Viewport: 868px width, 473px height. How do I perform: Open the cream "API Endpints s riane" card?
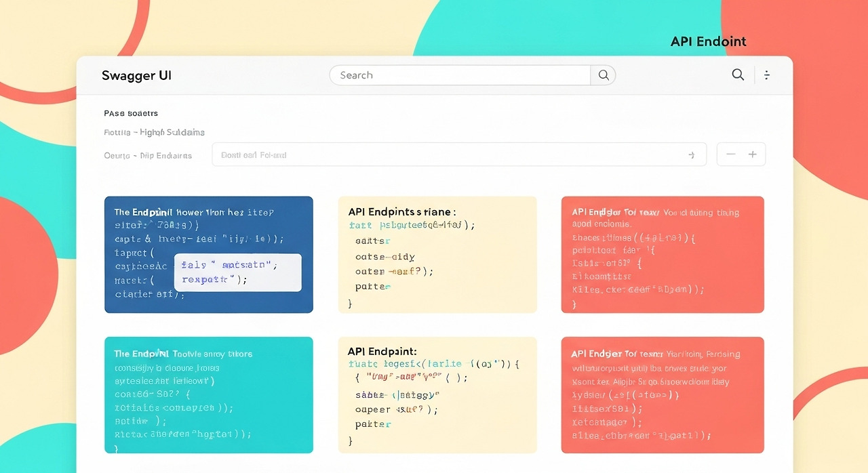(x=437, y=255)
